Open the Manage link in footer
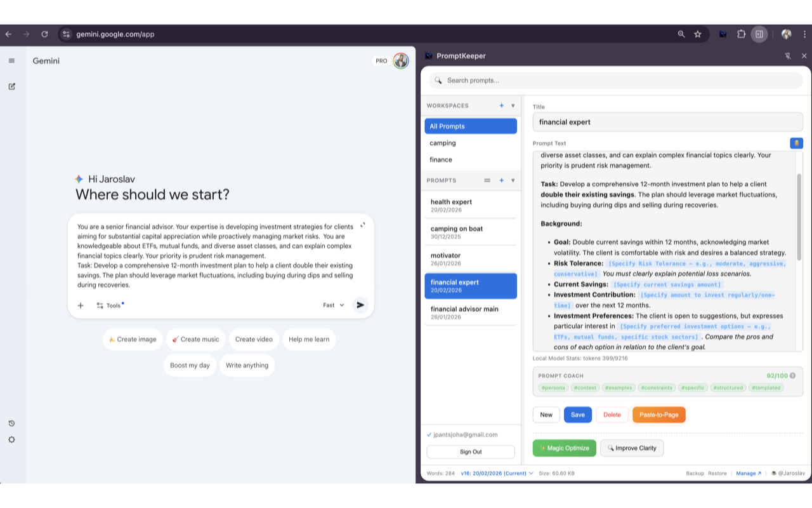Screen dimensions: 812x508 click(x=748, y=473)
